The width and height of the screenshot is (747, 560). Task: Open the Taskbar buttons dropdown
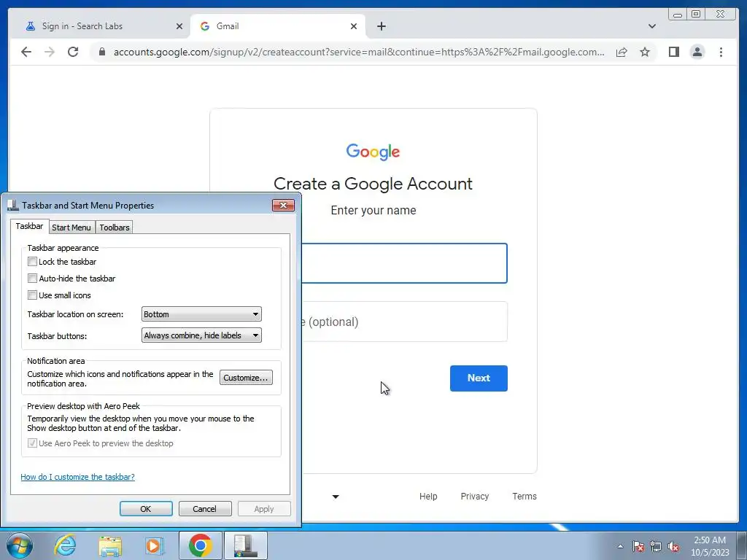pyautogui.click(x=201, y=335)
